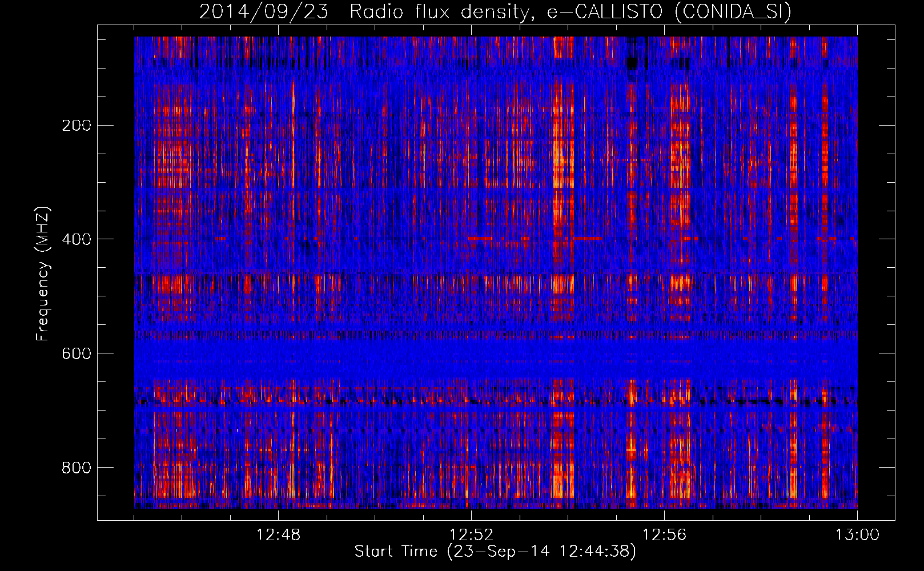Click the "Frequency (MHZ)" axis label
This screenshot has height=571, width=924.
(x=43, y=274)
